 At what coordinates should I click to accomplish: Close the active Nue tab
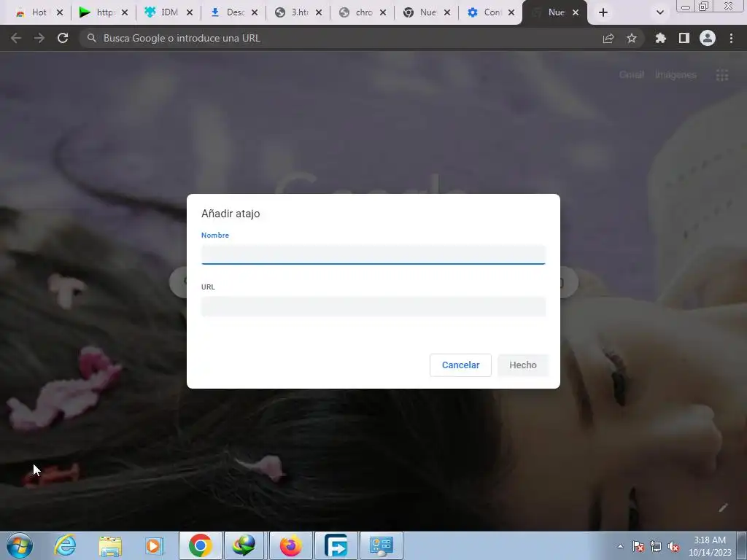576,12
